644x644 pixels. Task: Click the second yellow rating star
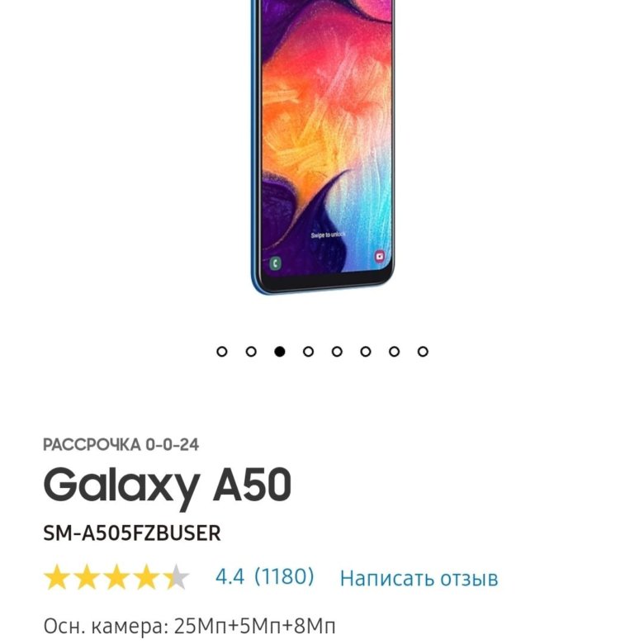point(87,576)
